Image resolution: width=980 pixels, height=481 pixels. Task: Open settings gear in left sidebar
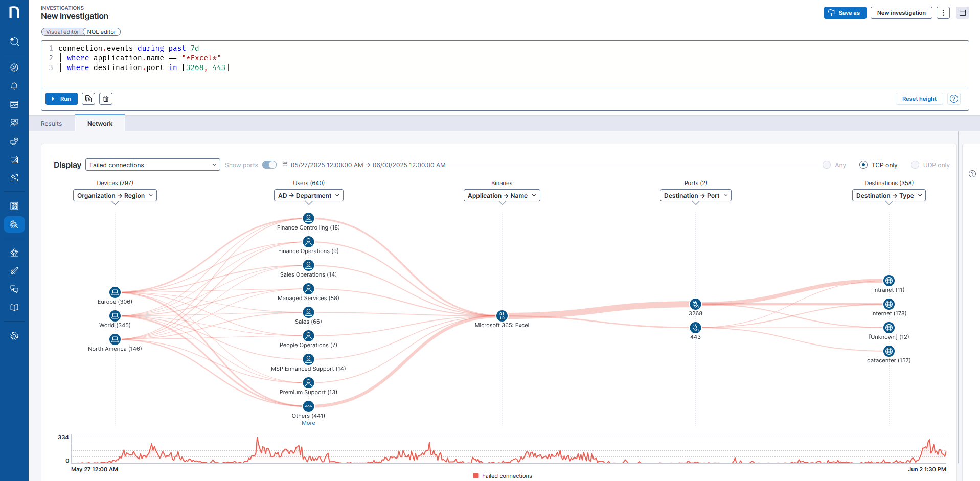point(14,336)
